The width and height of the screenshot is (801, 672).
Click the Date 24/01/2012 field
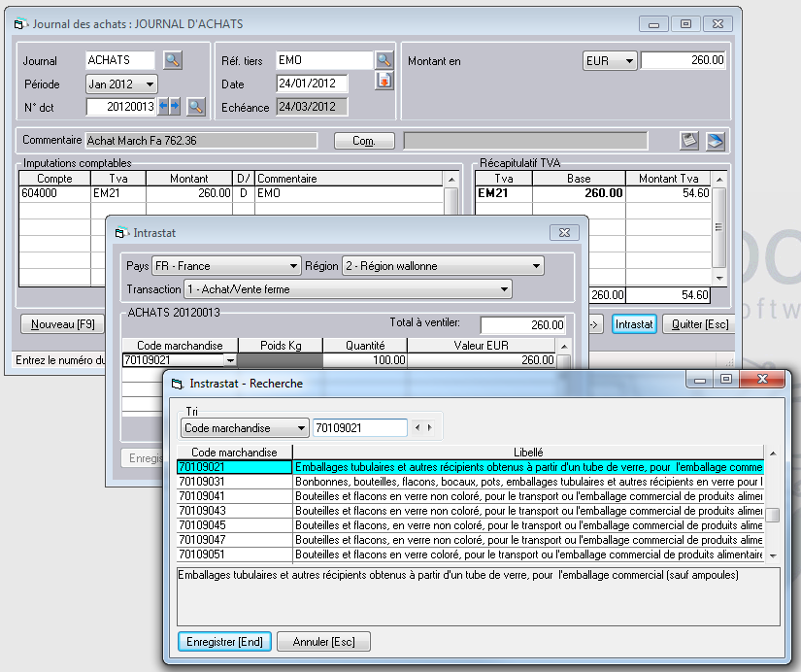click(x=312, y=84)
